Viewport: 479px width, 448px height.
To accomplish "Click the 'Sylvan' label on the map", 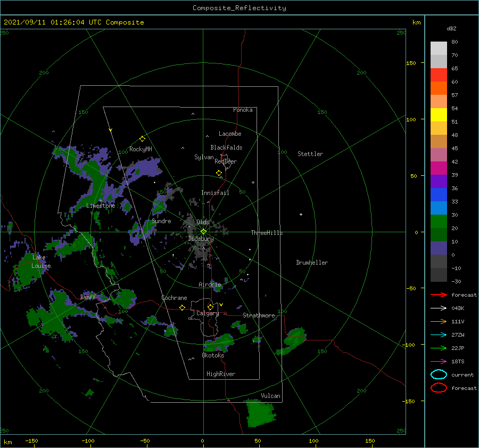I will pos(204,157).
